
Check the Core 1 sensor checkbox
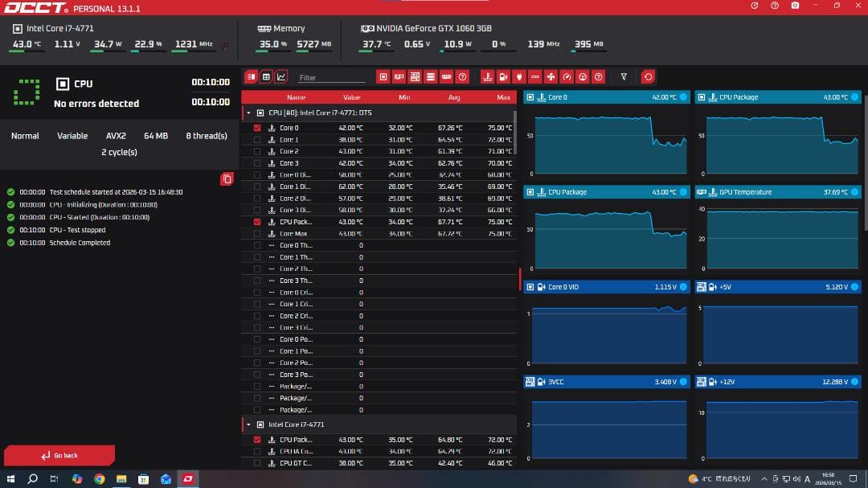[x=257, y=140]
